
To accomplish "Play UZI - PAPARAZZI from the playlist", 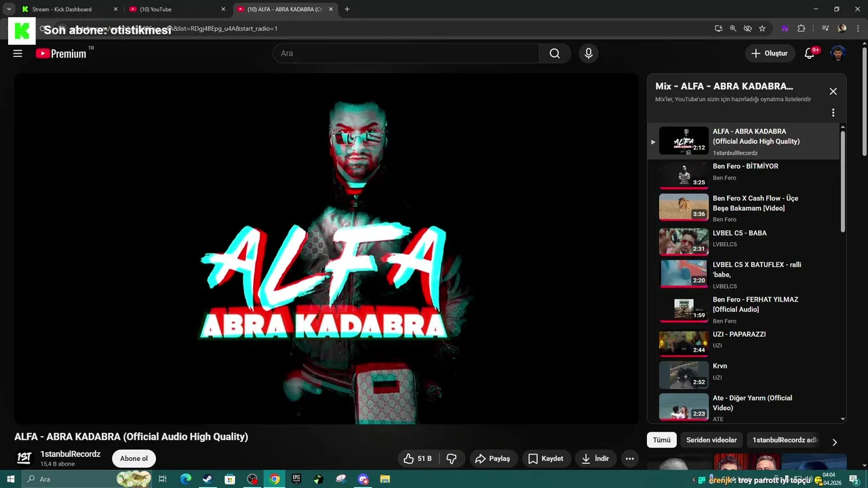I will click(x=744, y=342).
